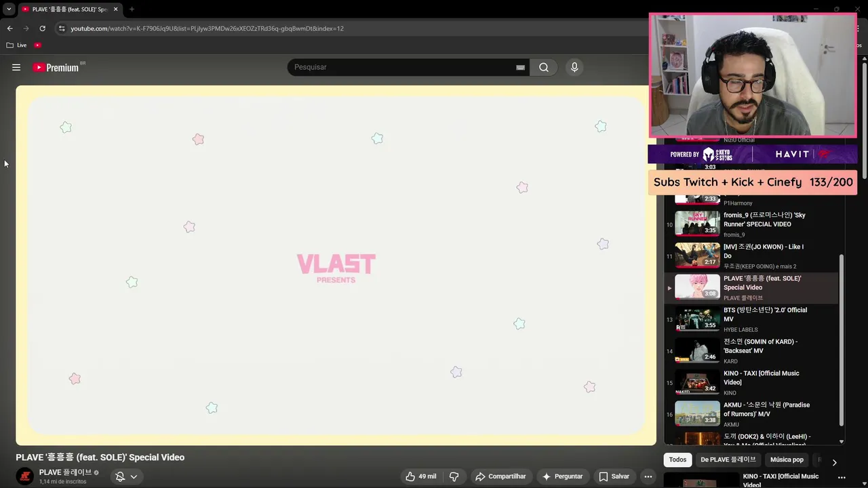Image resolution: width=868 pixels, height=488 pixels.
Task: Open new browser tab with plus button
Action: coord(132,9)
